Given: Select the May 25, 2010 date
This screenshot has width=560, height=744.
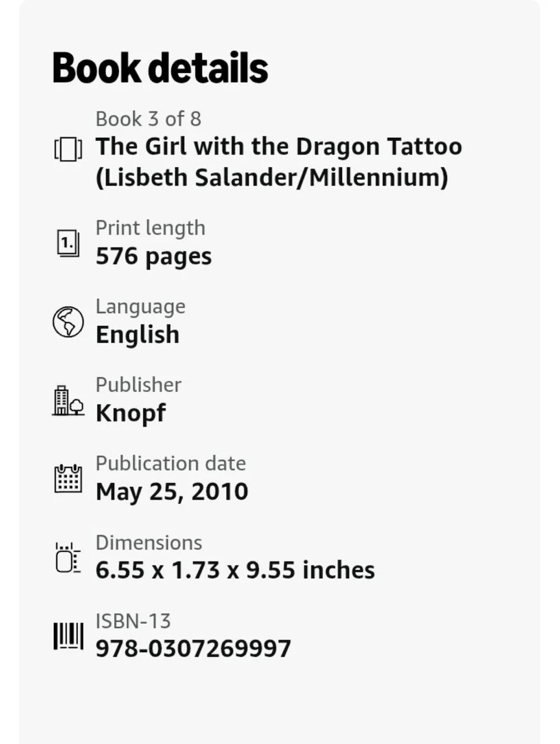Looking at the screenshot, I should pyautogui.click(x=172, y=492).
